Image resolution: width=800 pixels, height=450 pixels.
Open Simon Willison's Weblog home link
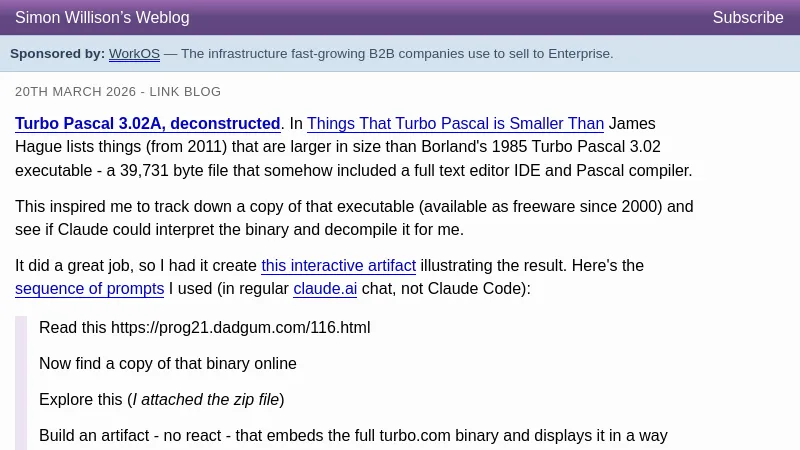click(x=102, y=18)
